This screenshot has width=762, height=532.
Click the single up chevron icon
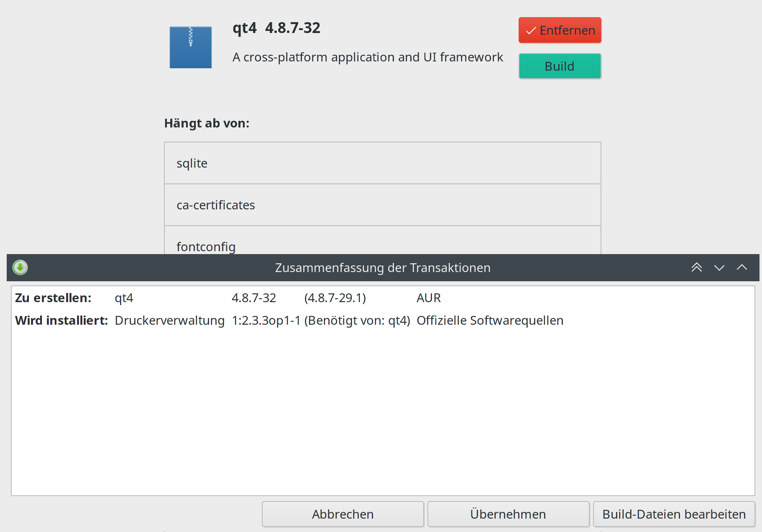[742, 267]
